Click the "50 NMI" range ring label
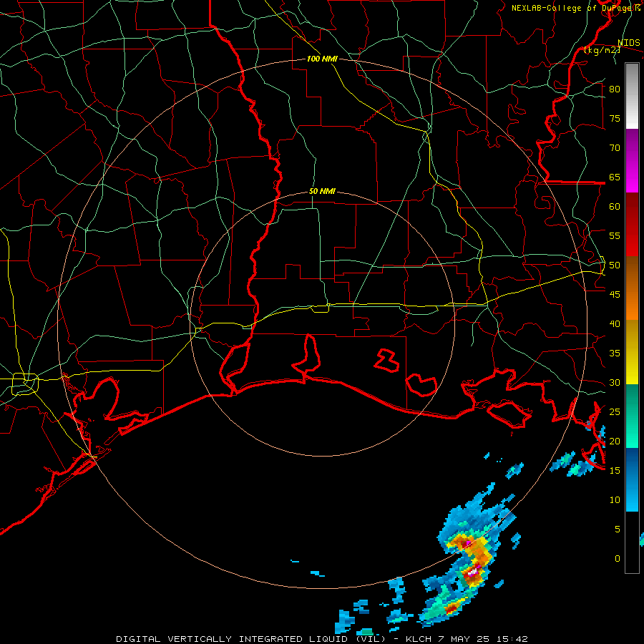644x644 pixels. (322, 191)
